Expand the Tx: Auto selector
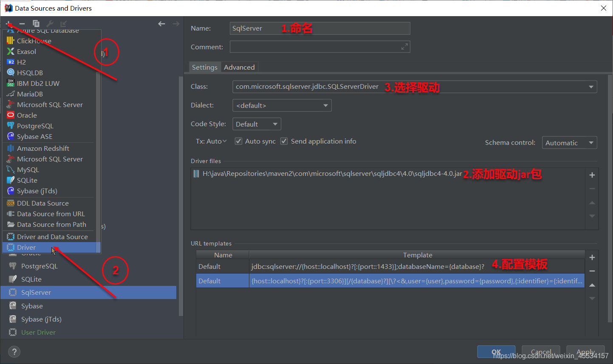613x364 pixels. tap(212, 141)
